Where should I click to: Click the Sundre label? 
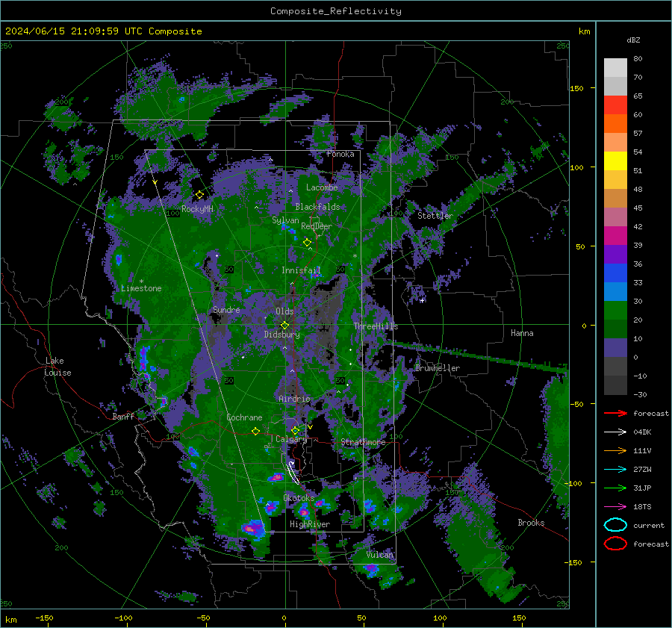click(226, 310)
